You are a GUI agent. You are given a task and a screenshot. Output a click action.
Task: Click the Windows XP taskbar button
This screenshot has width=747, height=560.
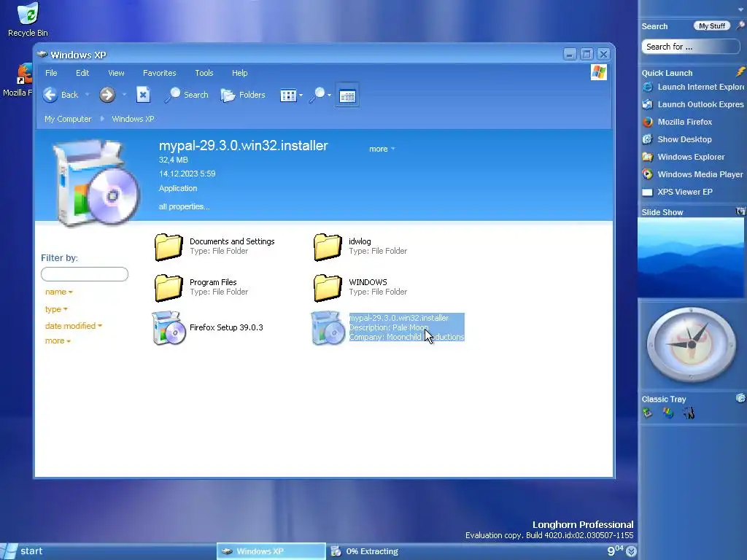(271, 551)
